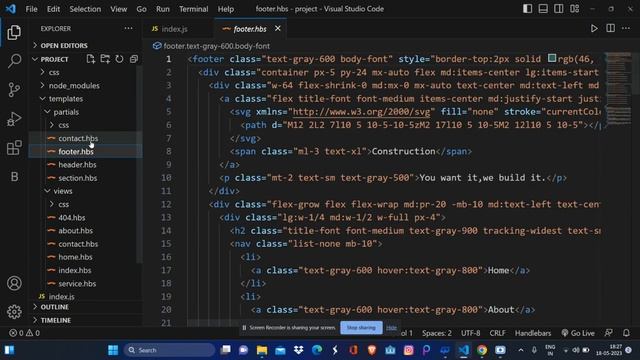Image resolution: width=640 pixels, height=360 pixels.
Task: Collapse all folders in Explorer
Action: 133,59
